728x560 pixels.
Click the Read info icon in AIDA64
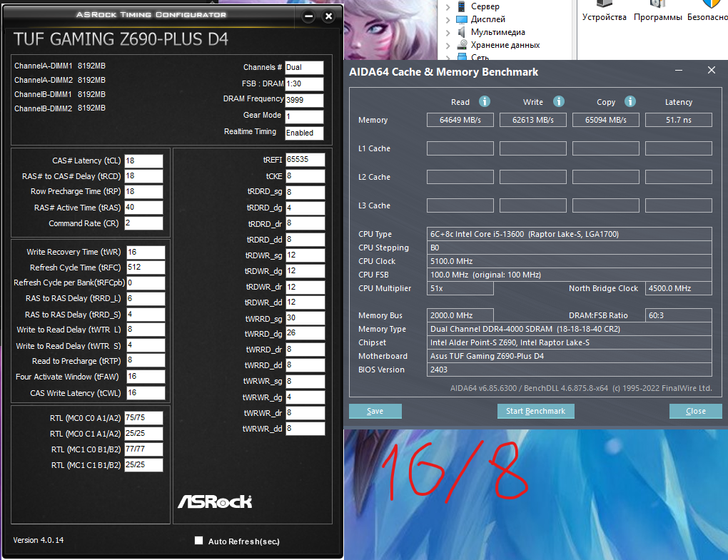click(x=484, y=101)
